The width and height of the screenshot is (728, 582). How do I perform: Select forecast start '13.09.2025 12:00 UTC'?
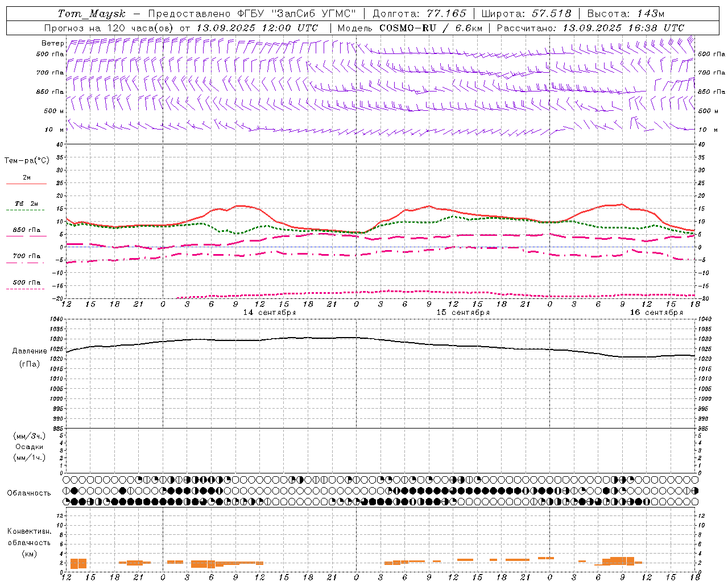[257, 28]
